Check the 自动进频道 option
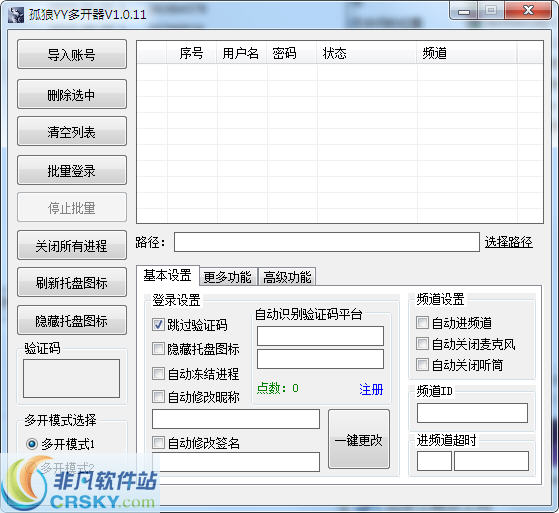 click(422, 323)
